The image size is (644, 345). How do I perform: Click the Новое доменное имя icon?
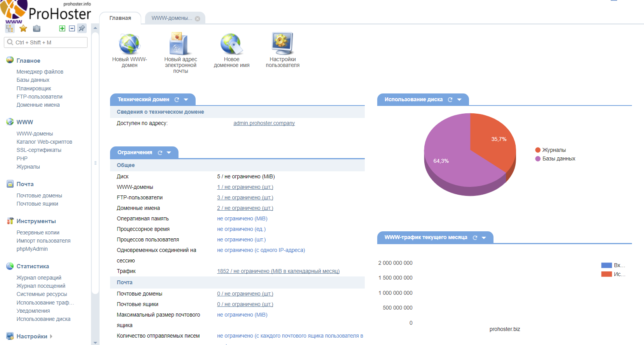click(x=231, y=44)
